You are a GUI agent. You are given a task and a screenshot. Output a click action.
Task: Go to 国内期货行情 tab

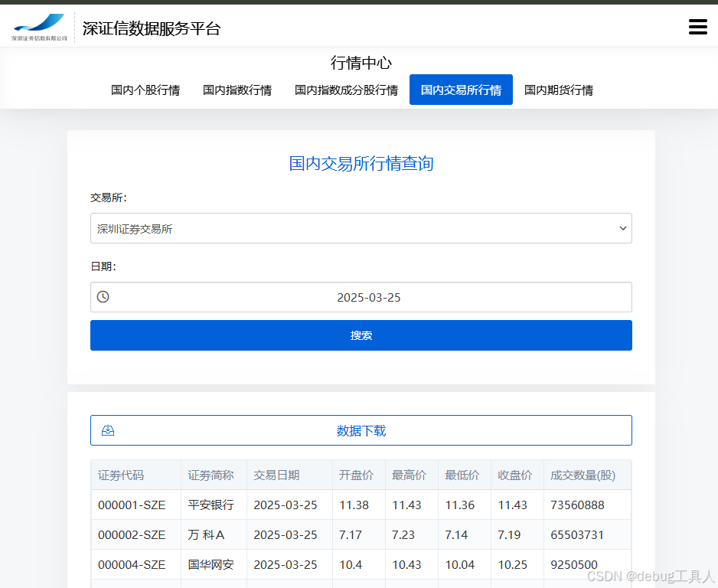(559, 90)
